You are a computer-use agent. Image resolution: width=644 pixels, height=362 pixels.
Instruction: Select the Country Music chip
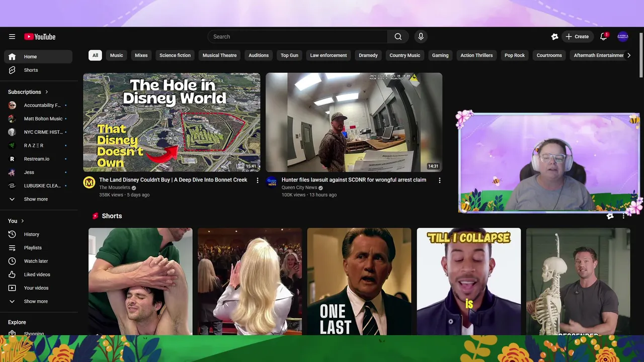tap(405, 55)
